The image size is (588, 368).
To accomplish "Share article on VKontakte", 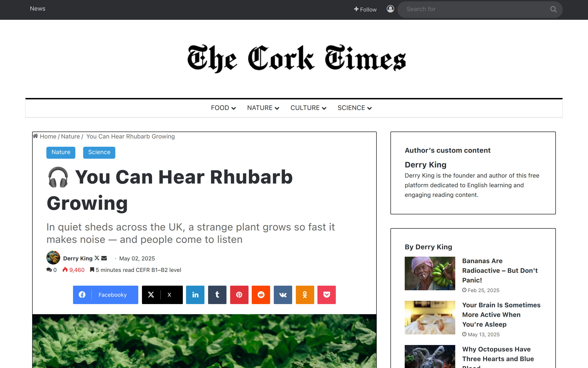I will 283,295.
